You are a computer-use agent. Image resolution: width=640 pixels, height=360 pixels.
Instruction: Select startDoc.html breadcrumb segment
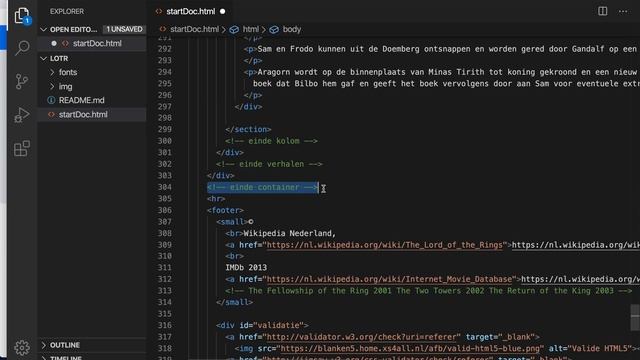pos(194,29)
